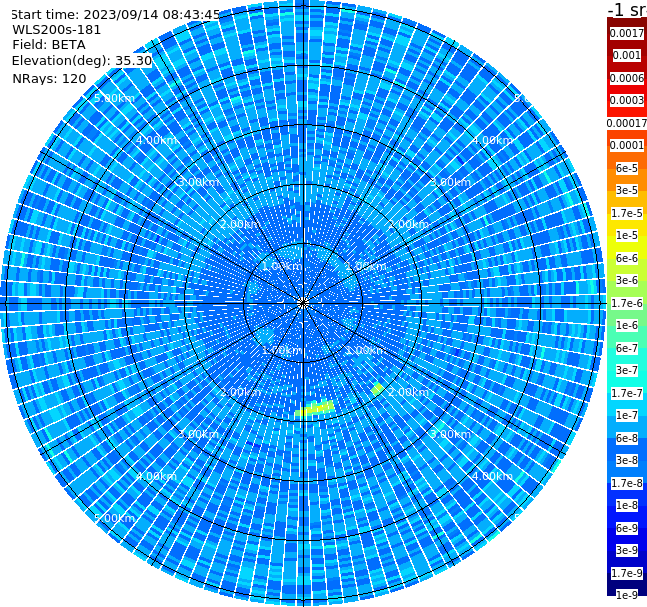
Task: Click the NRays: 120 label
Action: (x=49, y=78)
